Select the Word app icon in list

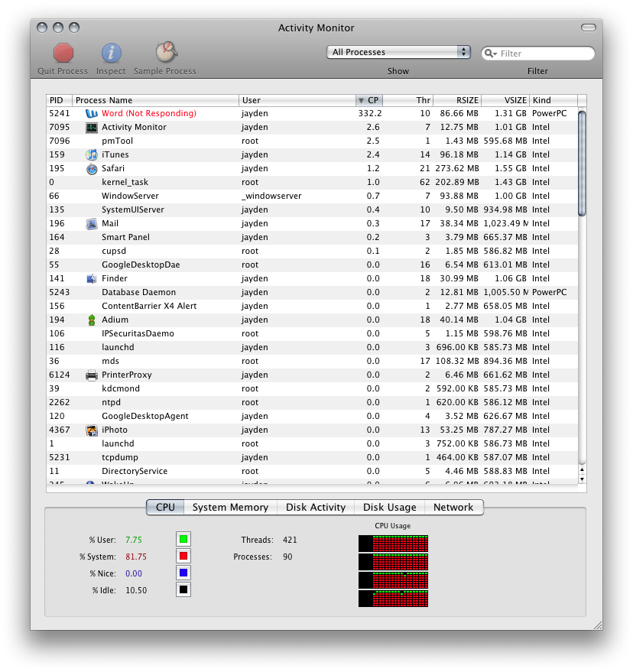click(x=91, y=114)
